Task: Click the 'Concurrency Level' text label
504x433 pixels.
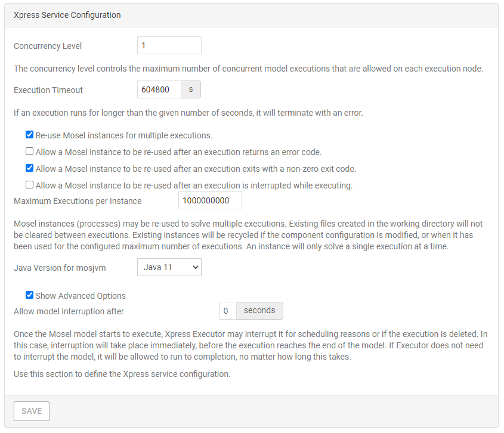Action: 48,46
